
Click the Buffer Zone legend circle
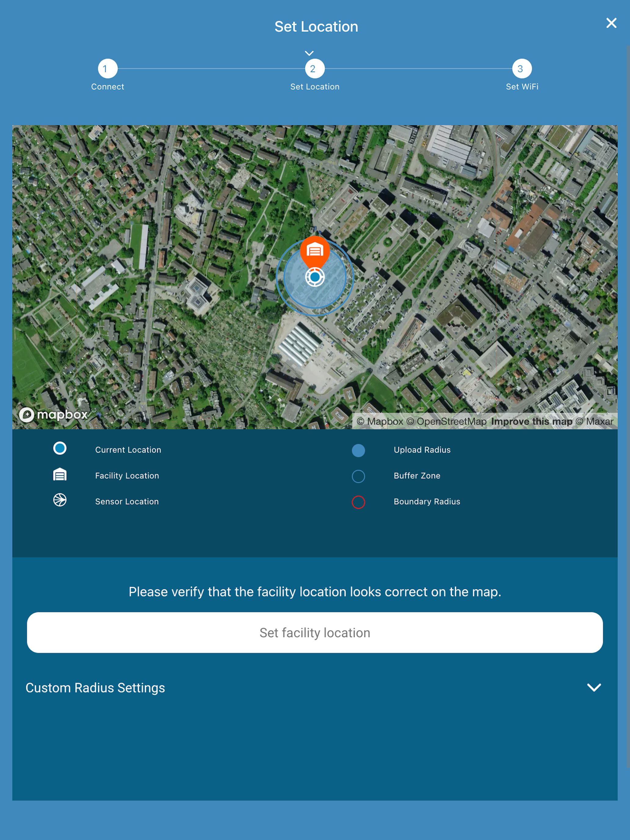tap(358, 476)
